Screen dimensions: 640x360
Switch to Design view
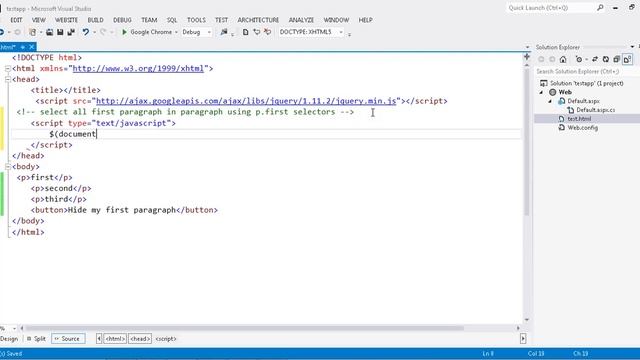pos(9,339)
